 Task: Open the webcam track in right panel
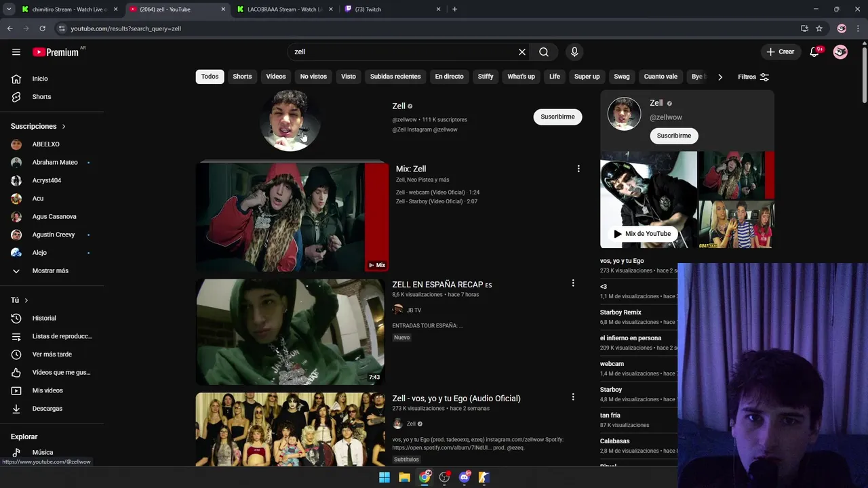[x=612, y=364]
